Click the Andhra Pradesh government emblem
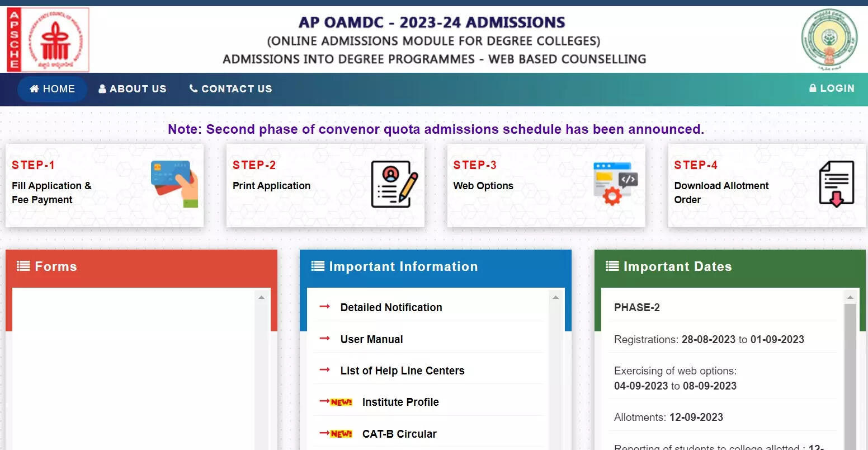The height and width of the screenshot is (450, 868). coord(829,40)
